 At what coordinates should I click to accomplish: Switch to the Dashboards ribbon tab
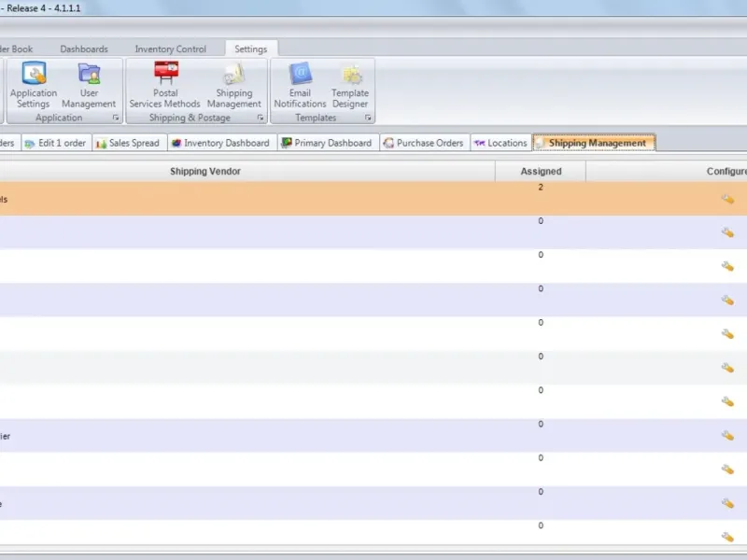[84, 49]
